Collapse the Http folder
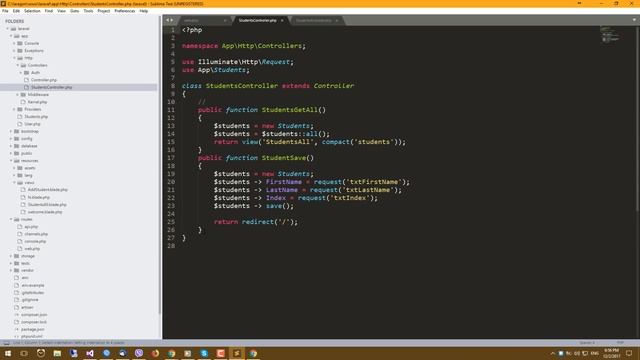The width and height of the screenshot is (640, 360). 15,58
